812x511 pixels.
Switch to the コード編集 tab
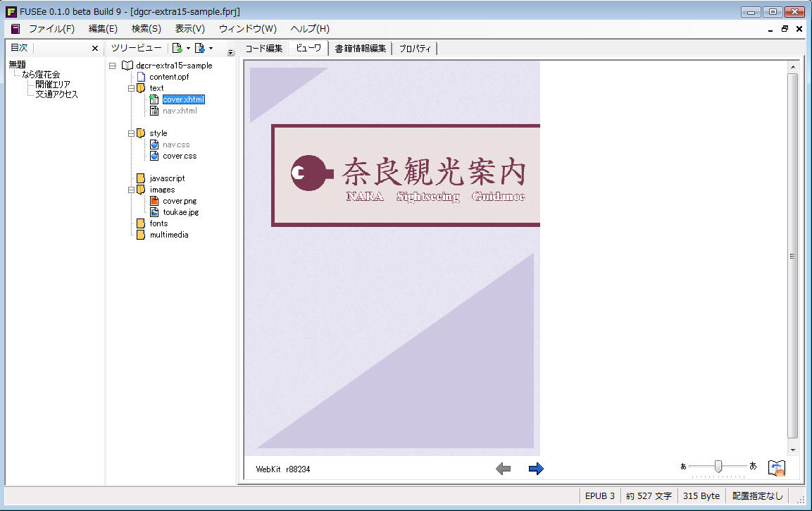(x=264, y=49)
